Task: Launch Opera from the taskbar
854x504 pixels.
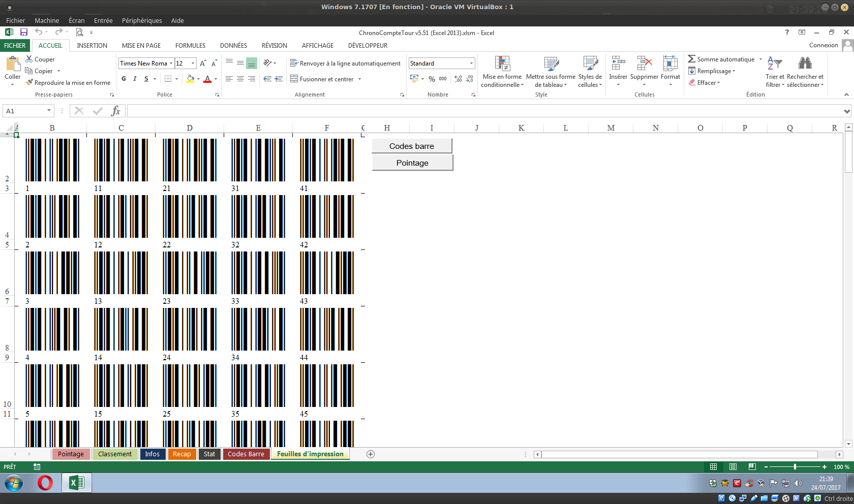Action: tap(45, 483)
